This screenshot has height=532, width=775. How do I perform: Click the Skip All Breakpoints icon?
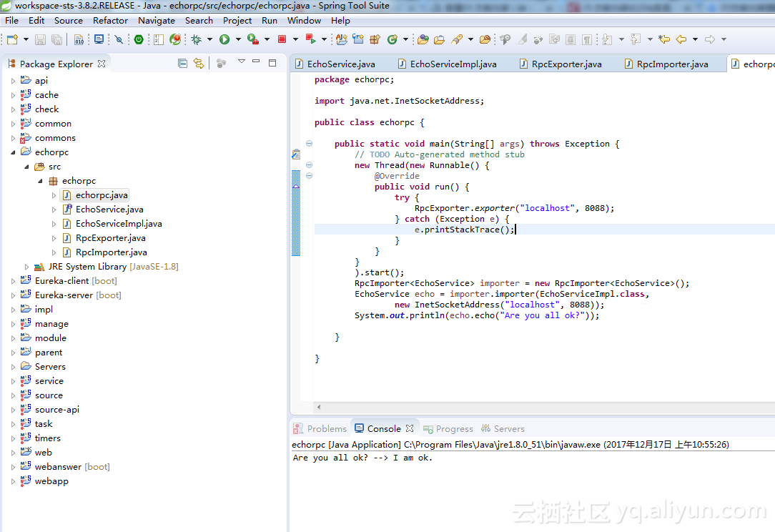pos(119,39)
